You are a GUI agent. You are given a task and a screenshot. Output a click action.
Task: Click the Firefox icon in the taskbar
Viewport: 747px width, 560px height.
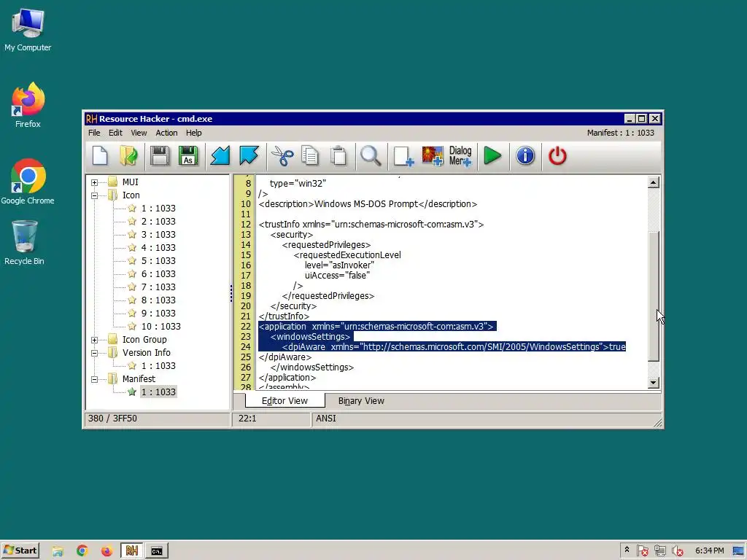[x=107, y=551]
